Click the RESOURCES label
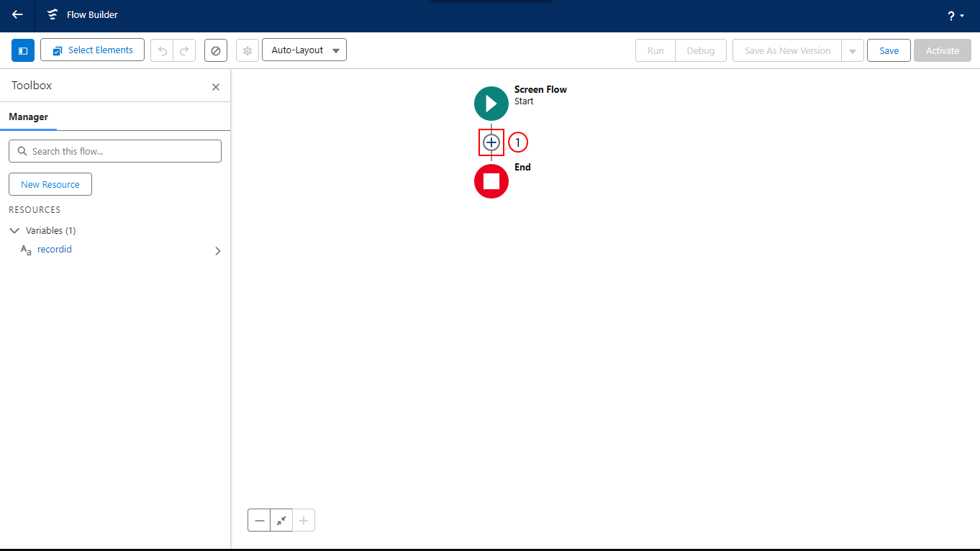The width and height of the screenshot is (980, 551). point(35,210)
